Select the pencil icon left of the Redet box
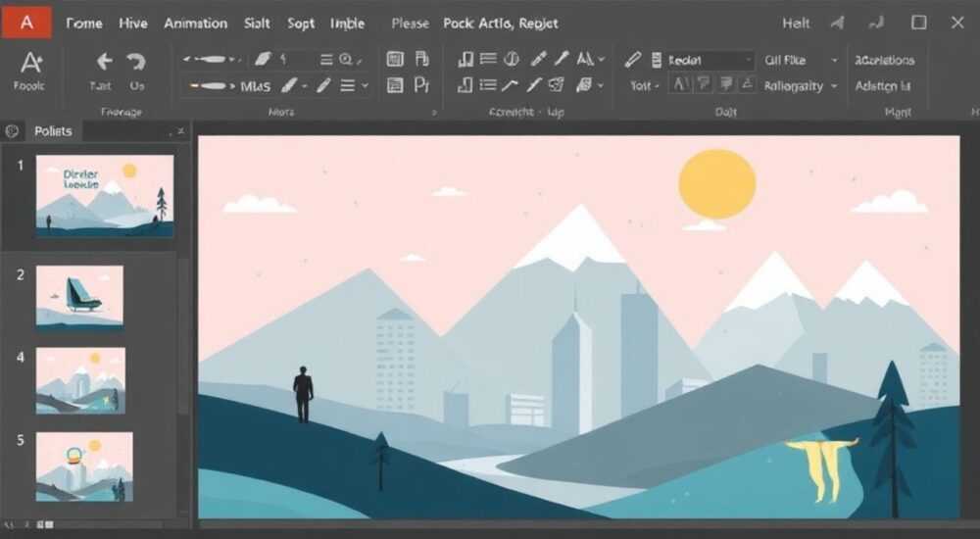 coord(632,60)
